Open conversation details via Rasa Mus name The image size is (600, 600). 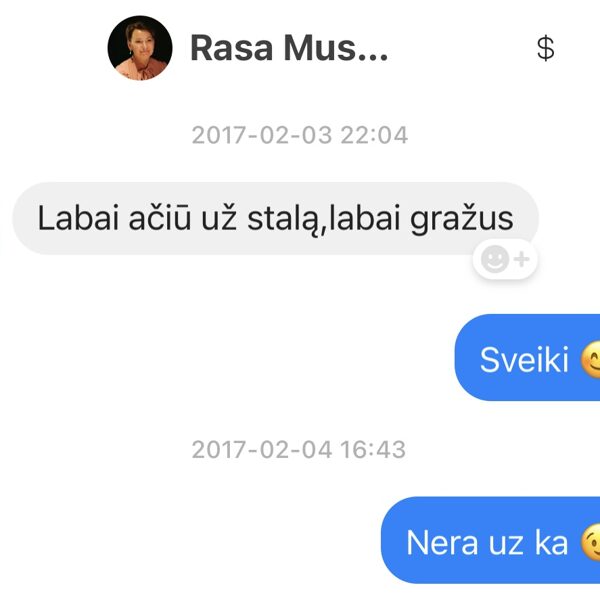click(x=289, y=48)
